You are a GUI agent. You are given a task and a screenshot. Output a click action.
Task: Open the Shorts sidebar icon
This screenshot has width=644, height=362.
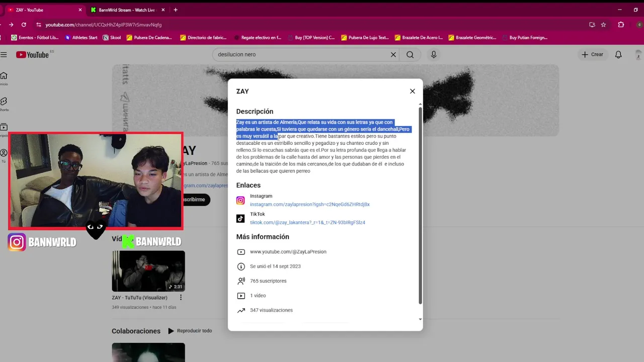pyautogui.click(x=4, y=102)
